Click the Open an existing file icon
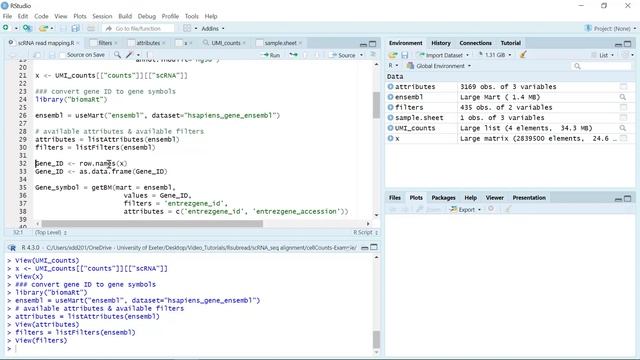Screen dimensions: 640x360 pos(43,28)
